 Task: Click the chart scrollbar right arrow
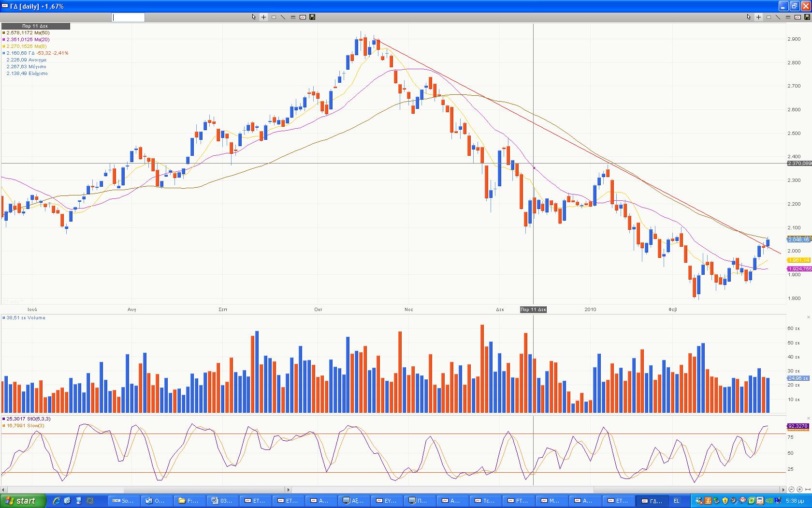click(783, 490)
